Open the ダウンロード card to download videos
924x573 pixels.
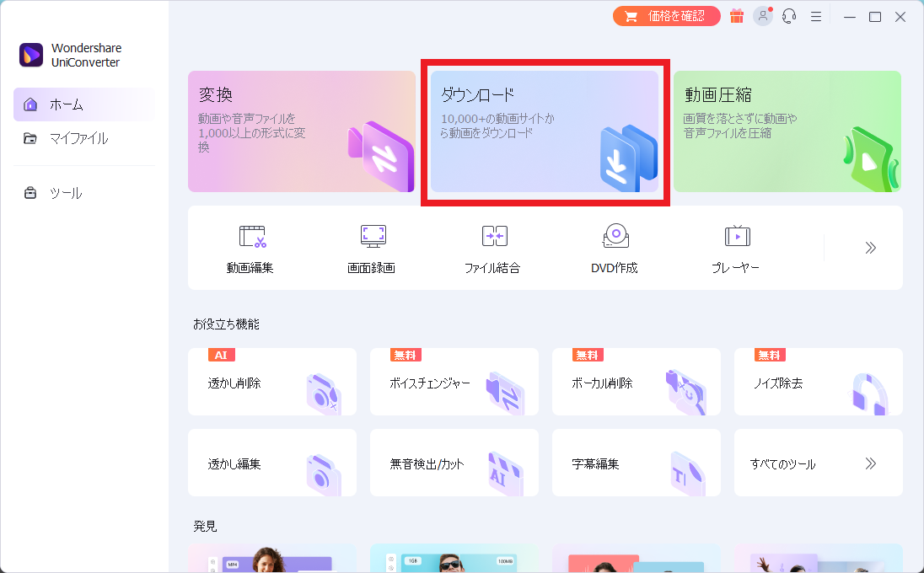pyautogui.click(x=545, y=131)
